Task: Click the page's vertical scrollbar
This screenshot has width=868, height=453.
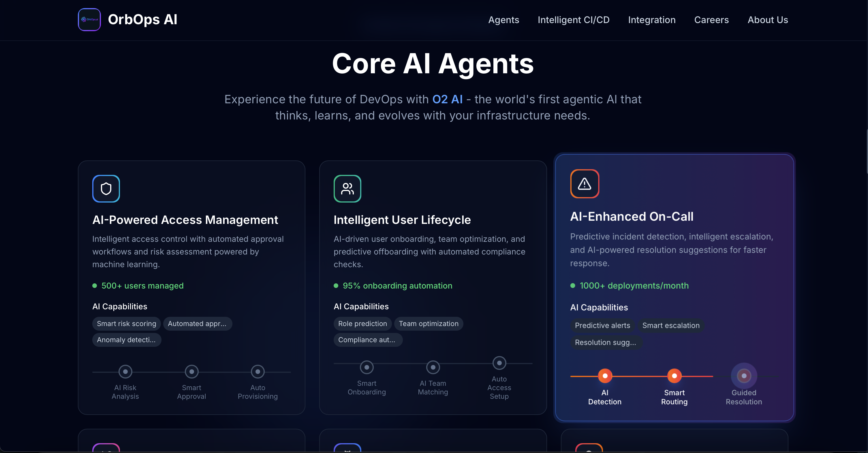Action: coord(866,152)
